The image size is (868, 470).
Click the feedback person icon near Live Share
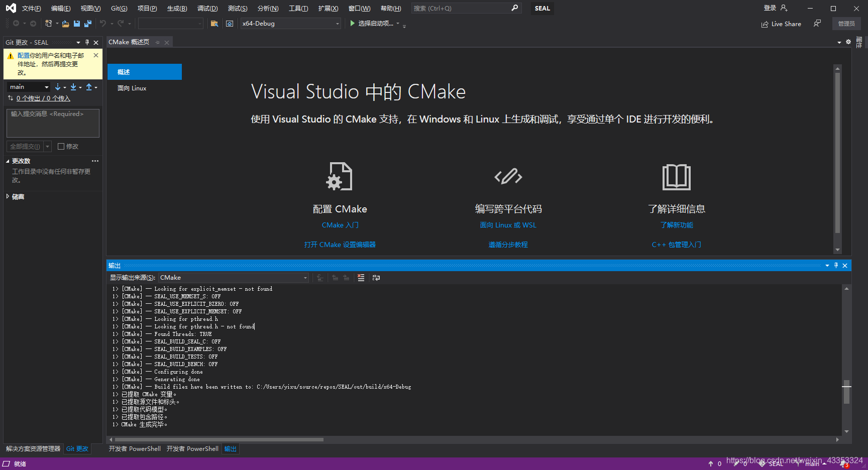point(817,24)
